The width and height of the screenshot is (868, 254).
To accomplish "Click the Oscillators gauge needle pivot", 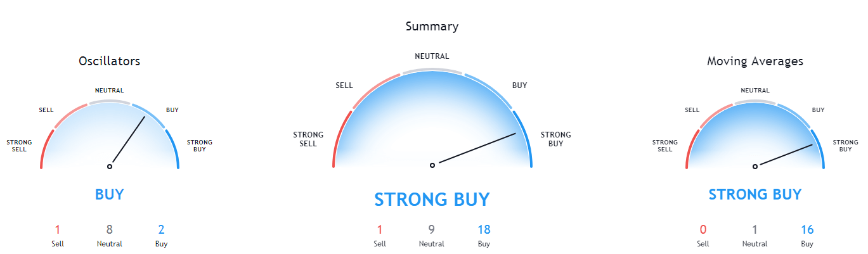I will 110,167.
